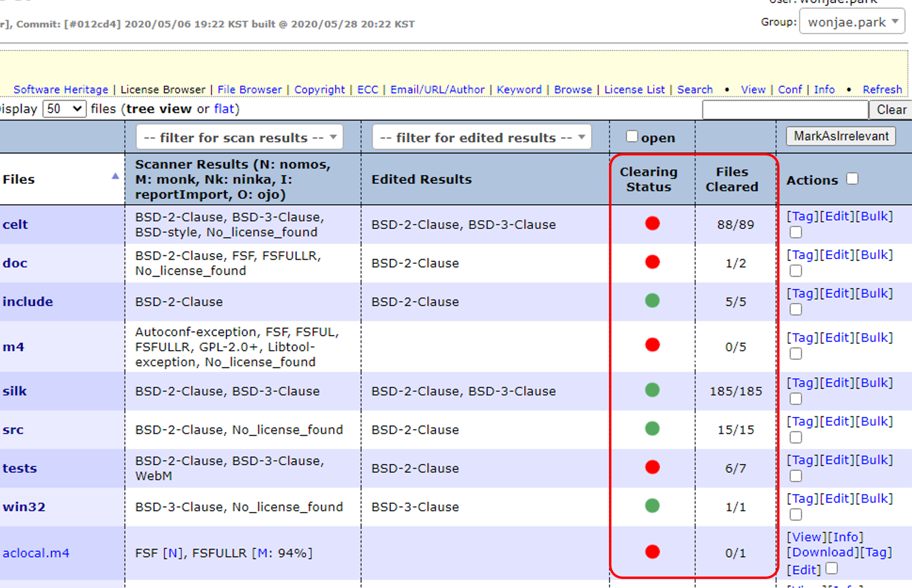Open the silk folder link
The image size is (912, 588).
click(14, 390)
